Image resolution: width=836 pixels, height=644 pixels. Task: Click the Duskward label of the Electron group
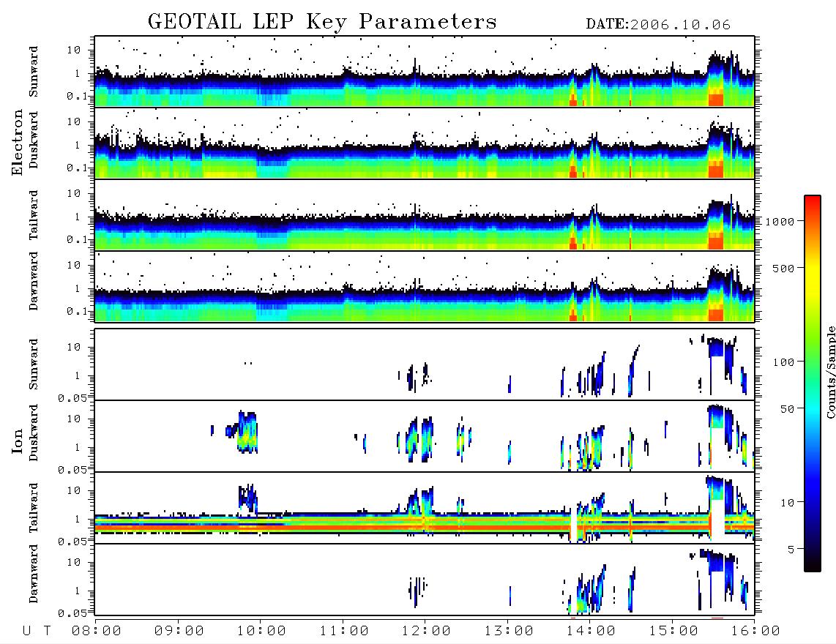pyautogui.click(x=34, y=141)
